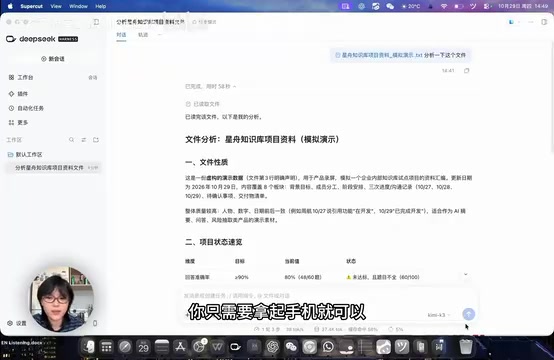
Task: Click the 1 轮 3 步 status entry
Action: point(267,329)
